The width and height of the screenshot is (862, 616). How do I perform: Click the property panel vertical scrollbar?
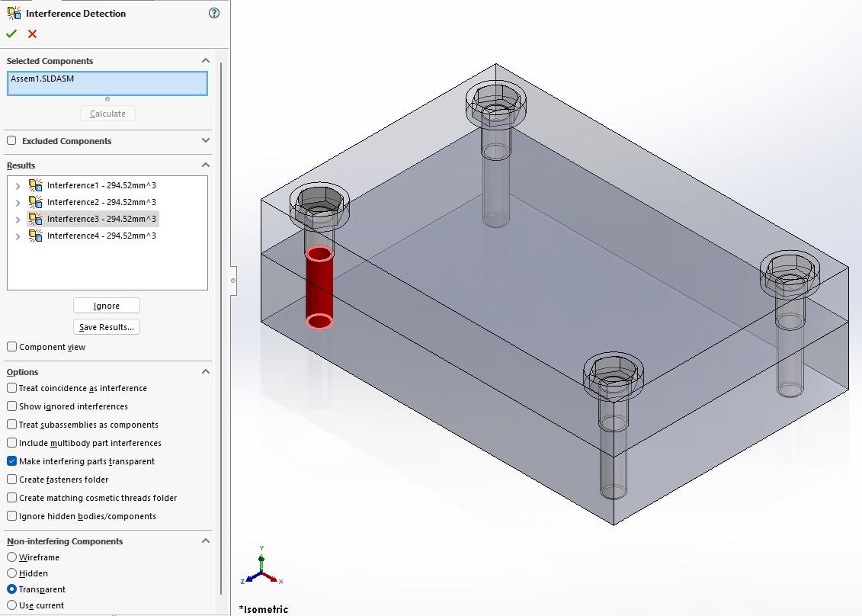pyautogui.click(x=221, y=329)
